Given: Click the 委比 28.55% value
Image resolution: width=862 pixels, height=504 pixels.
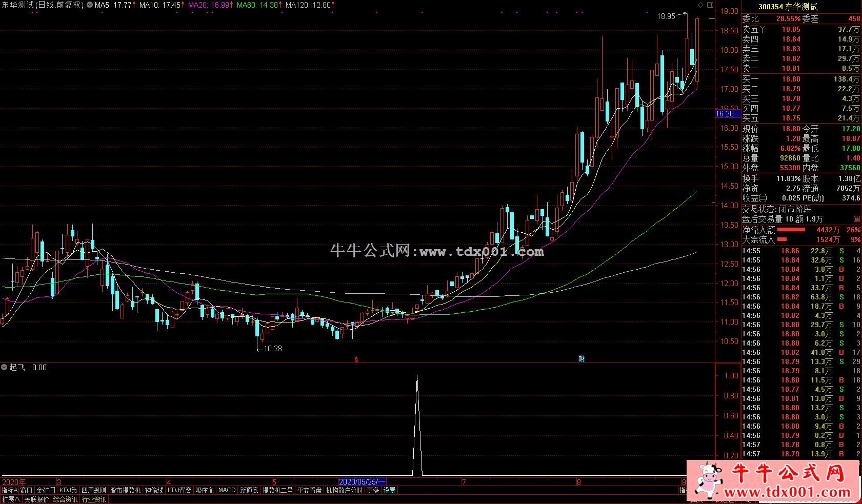Looking at the screenshot, I should coord(788,19).
